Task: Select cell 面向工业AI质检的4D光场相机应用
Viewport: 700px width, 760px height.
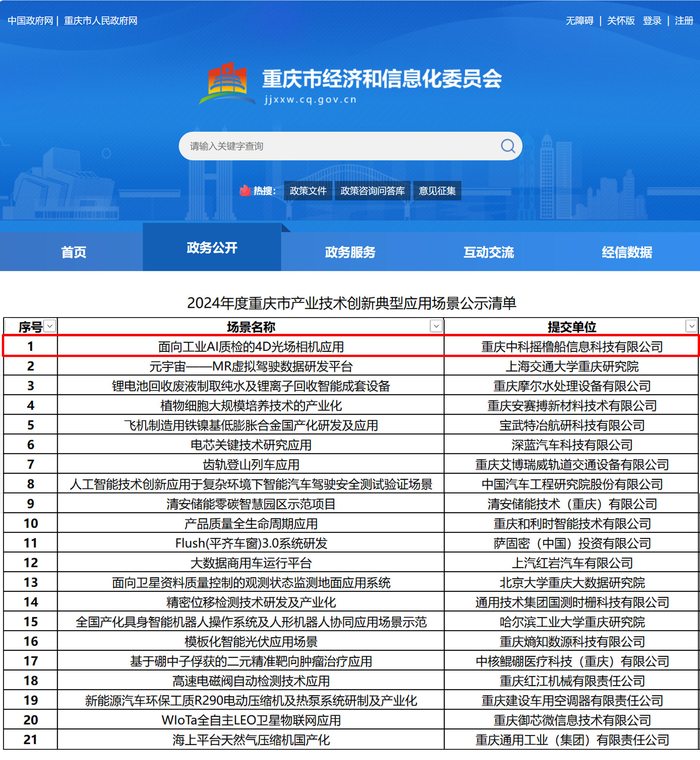Action: click(251, 346)
